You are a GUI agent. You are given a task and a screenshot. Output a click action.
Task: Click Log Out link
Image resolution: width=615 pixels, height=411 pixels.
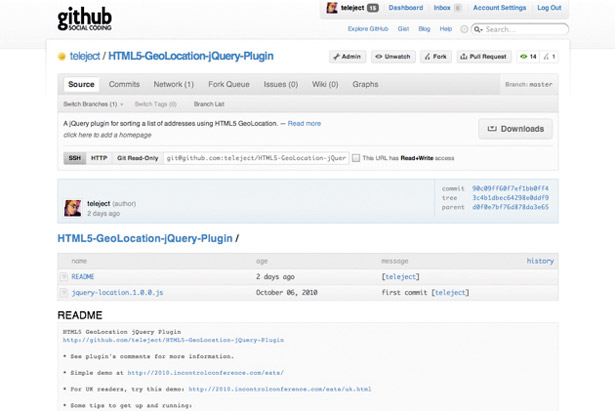click(x=549, y=8)
